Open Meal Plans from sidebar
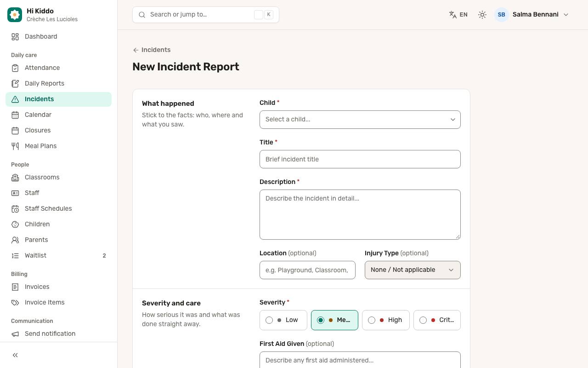 coord(58,146)
